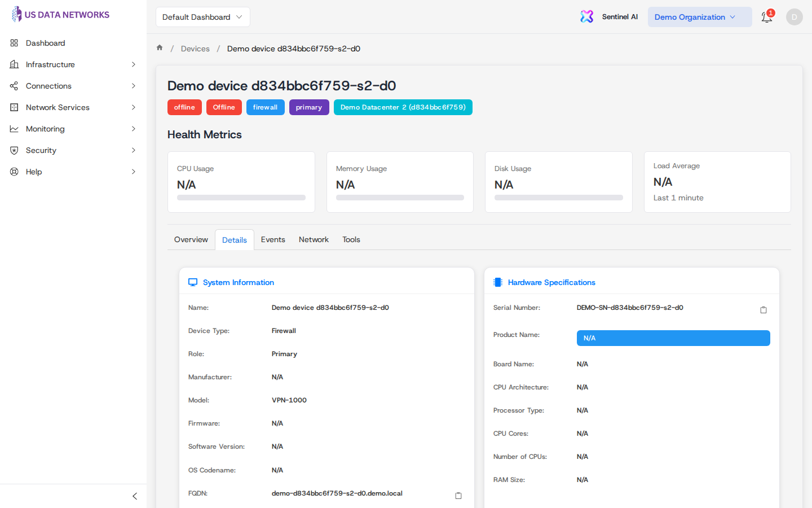
Task: Click the Help lifebuoy icon
Action: click(14, 172)
